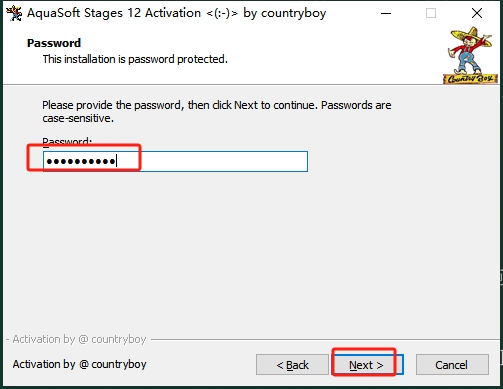The image size is (503, 389).
Task: Click Next to continue the installation
Action: pyautogui.click(x=366, y=365)
